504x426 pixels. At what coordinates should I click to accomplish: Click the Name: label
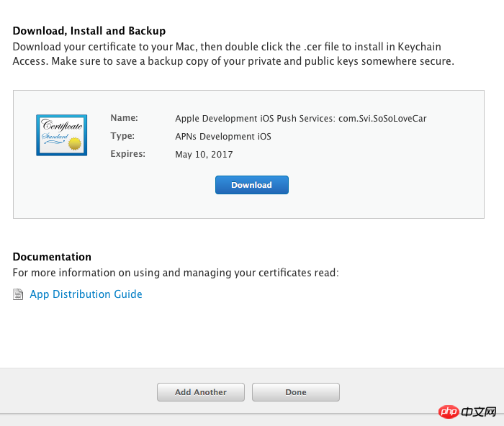point(124,118)
